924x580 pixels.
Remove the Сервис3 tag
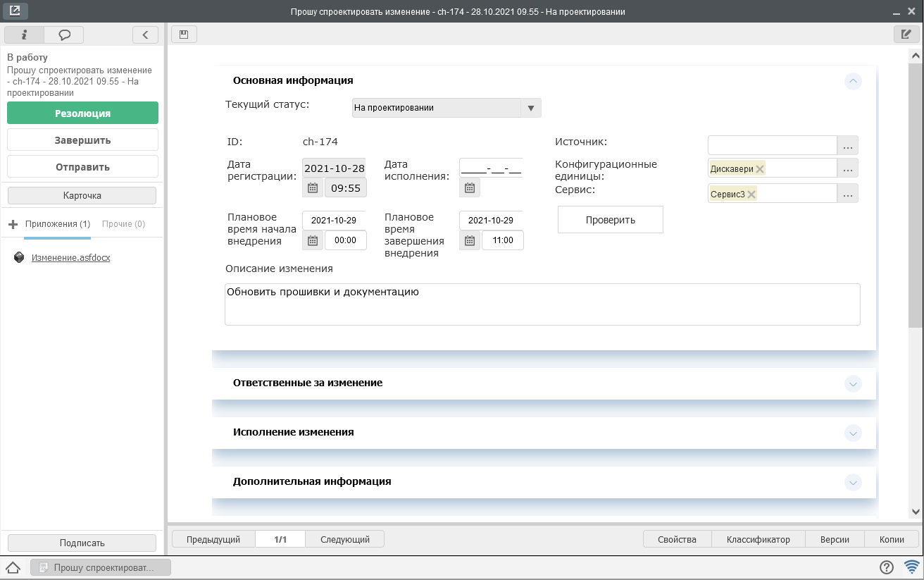pyautogui.click(x=751, y=195)
